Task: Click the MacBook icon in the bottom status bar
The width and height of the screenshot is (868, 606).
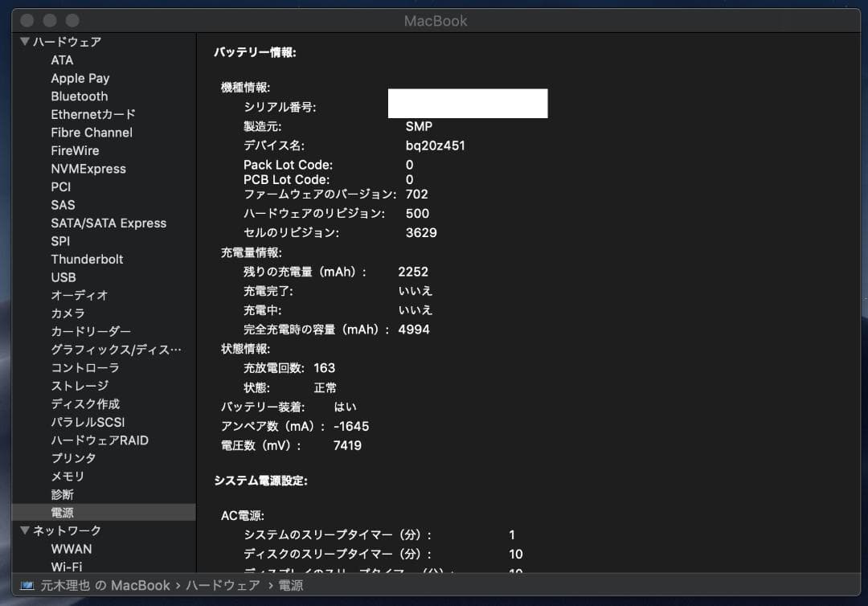Action: (x=28, y=586)
